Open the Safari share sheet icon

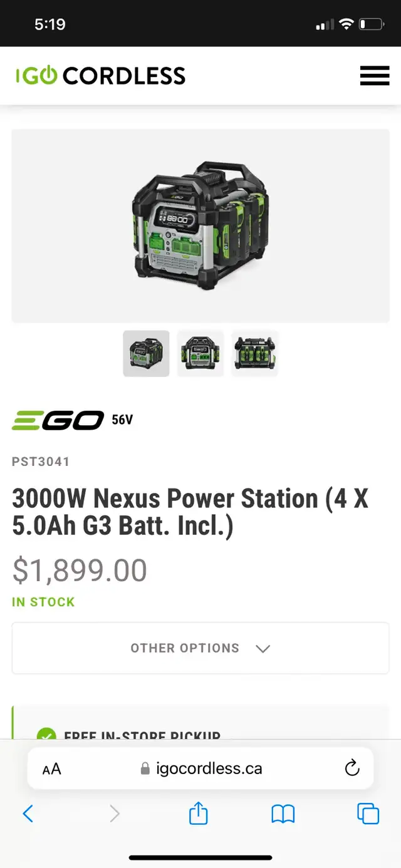tap(198, 813)
